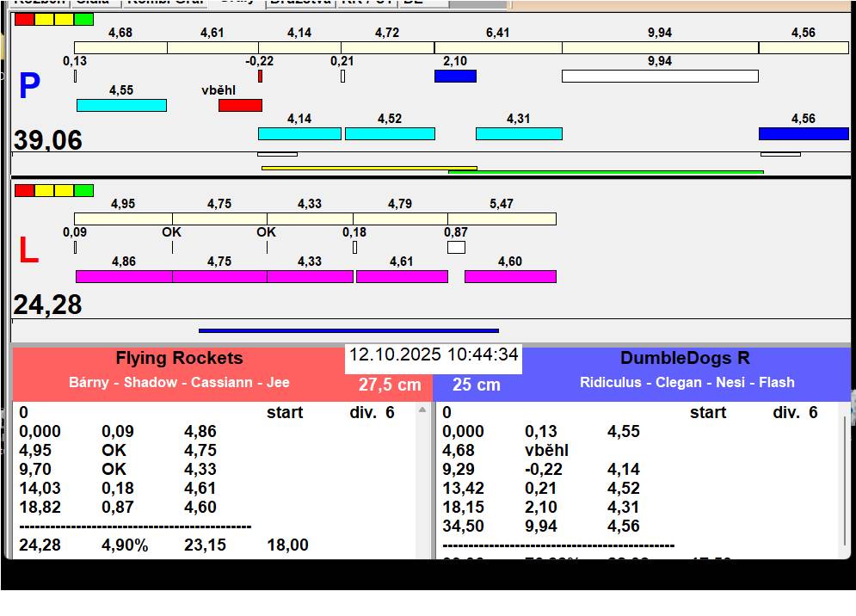This screenshot has height=616, width=856.
Task: Click the white 9,94 changeover bar
Action: pos(660,77)
